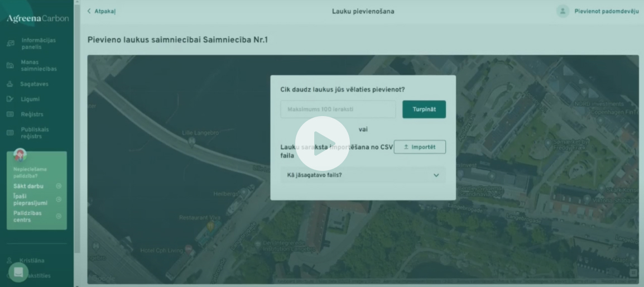Click the Līgumi document icon
Screen dimensions: 644x287
click(10, 99)
